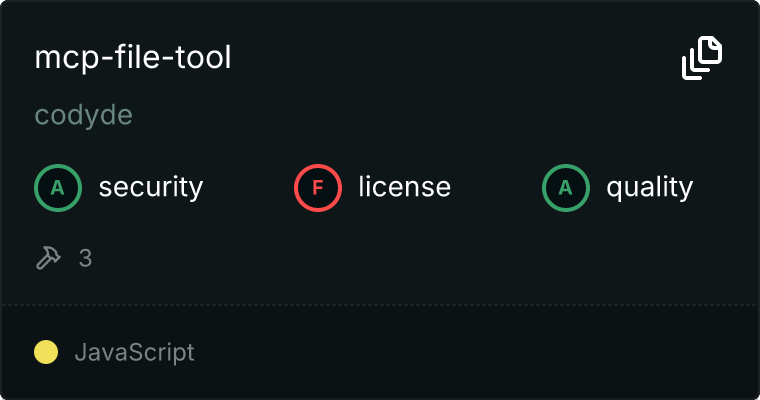760x400 pixels.
Task: Click the yellow JavaScript language dot
Action: [x=46, y=352]
